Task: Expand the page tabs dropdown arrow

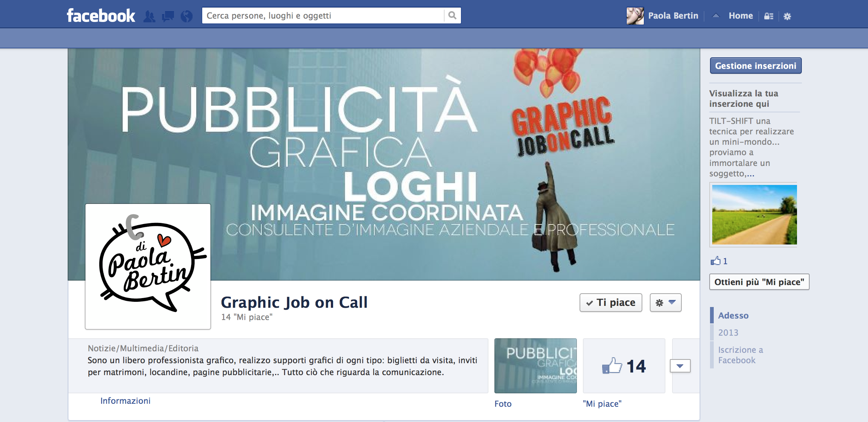Action: (x=680, y=366)
